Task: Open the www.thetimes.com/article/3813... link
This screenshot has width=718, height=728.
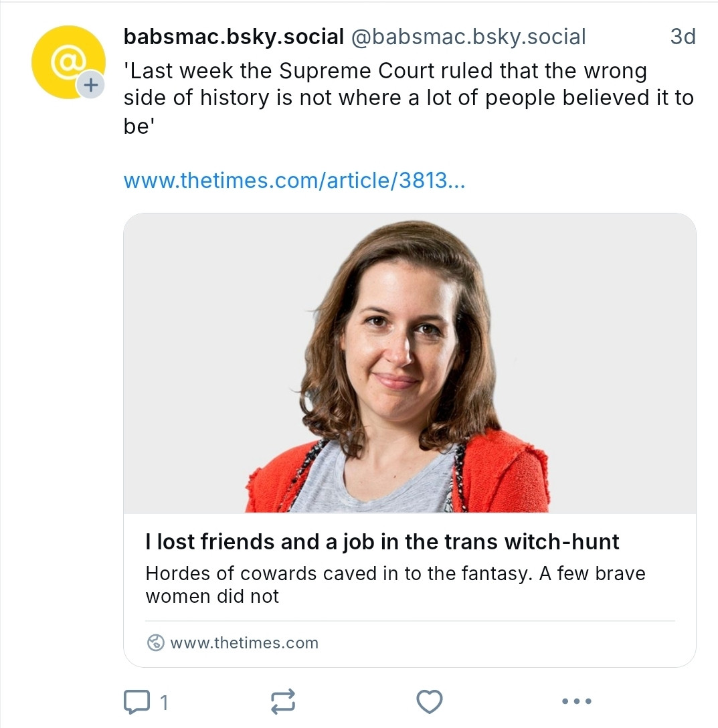Action: 294,180
